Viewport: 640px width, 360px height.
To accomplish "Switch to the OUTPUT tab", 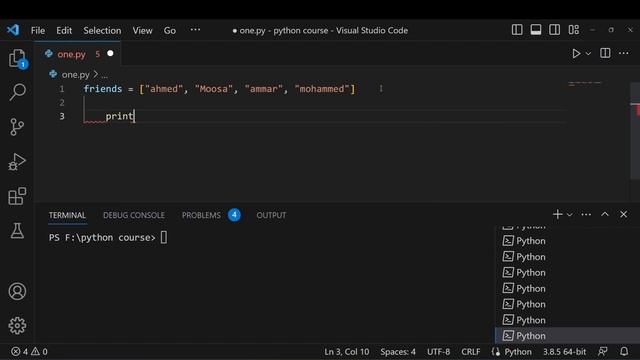I will (271, 215).
